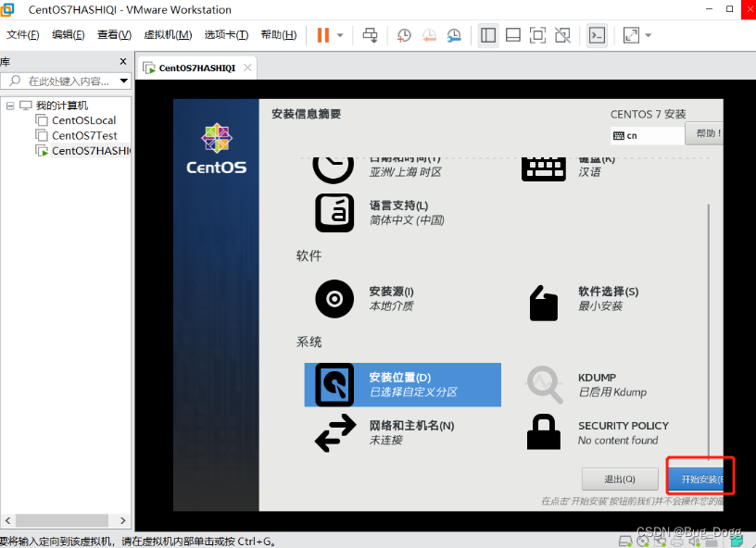Open the library search dropdown arrow
This screenshot has width=756, height=548.
click(124, 81)
